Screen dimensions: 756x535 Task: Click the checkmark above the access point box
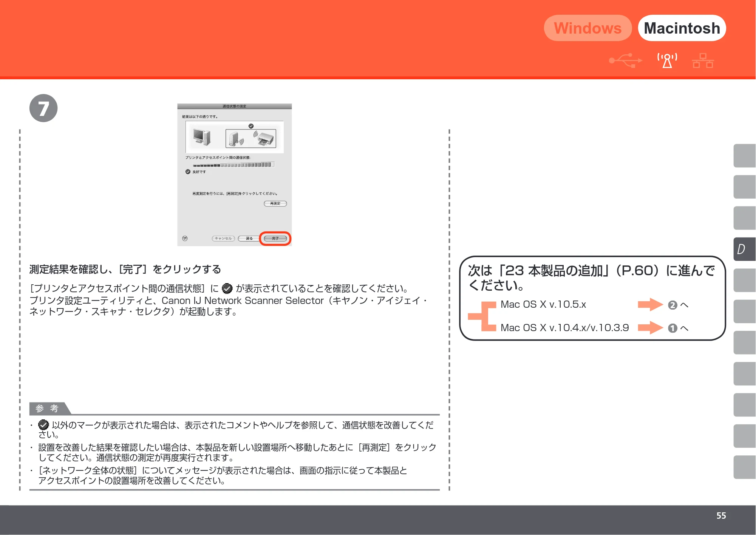[x=251, y=126]
